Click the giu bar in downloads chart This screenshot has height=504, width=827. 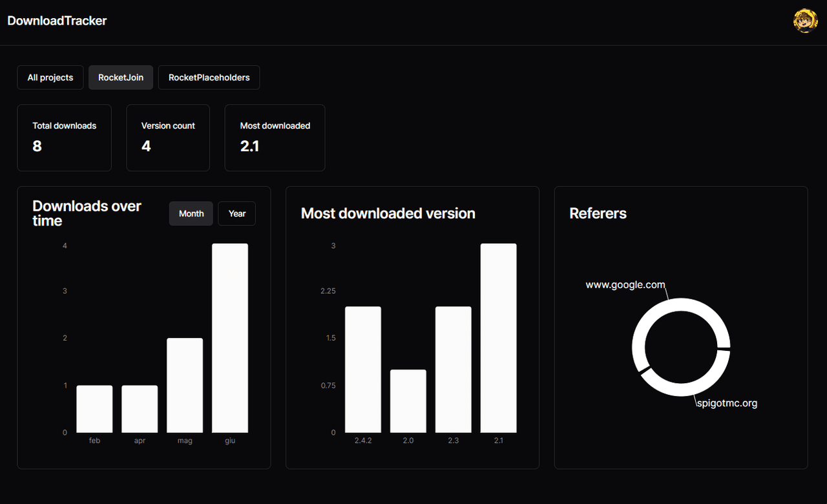(230, 338)
